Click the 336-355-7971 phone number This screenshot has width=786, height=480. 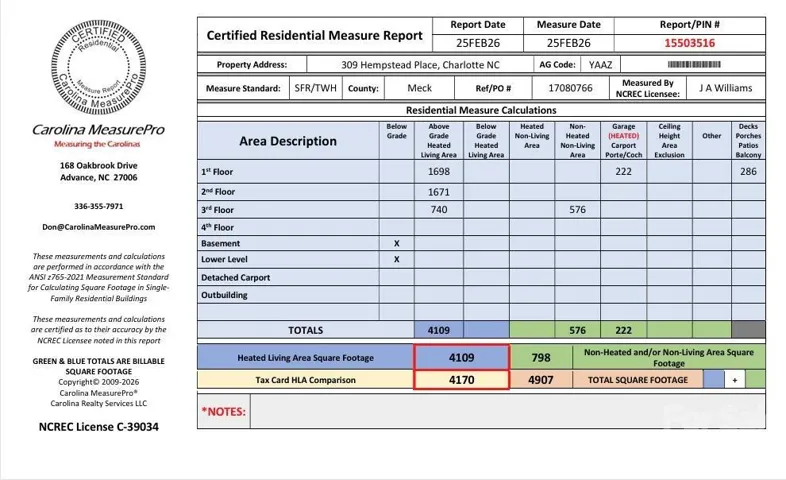pyautogui.click(x=98, y=206)
